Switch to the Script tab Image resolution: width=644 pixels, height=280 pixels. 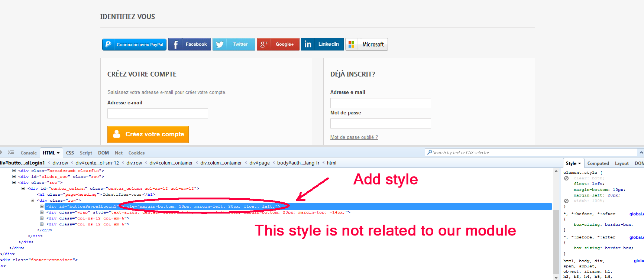[86, 153]
